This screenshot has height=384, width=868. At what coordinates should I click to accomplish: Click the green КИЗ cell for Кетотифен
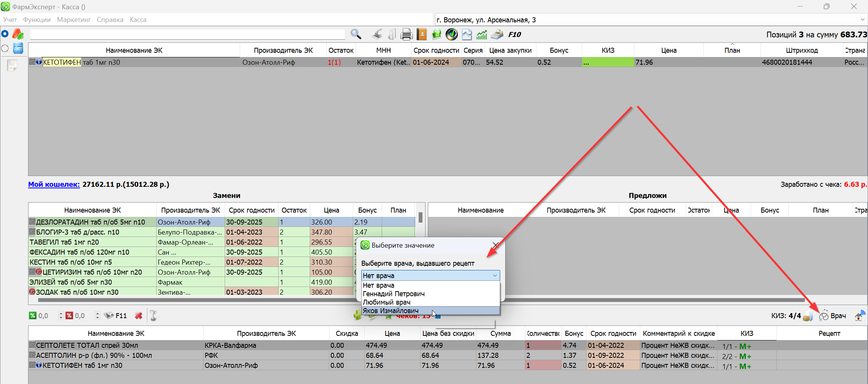608,62
